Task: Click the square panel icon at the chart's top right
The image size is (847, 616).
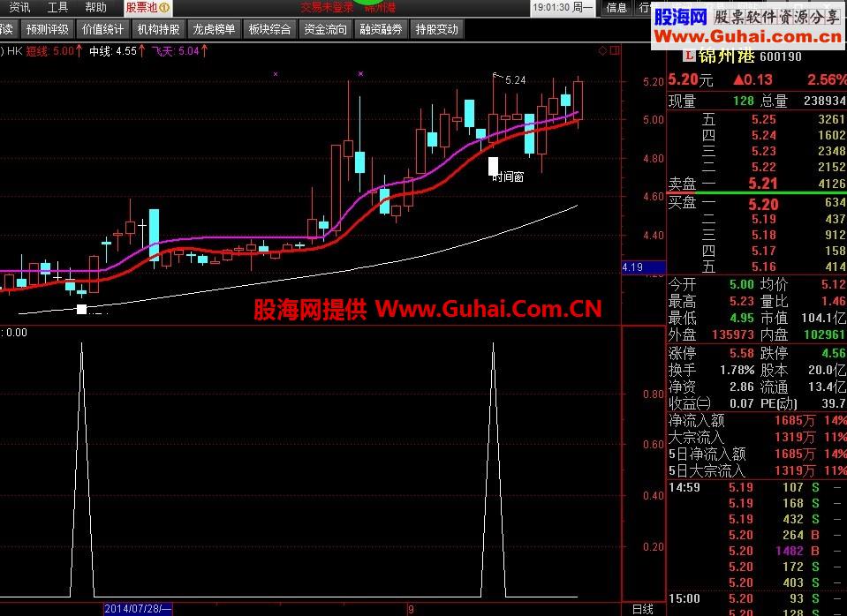Action: click(615, 51)
